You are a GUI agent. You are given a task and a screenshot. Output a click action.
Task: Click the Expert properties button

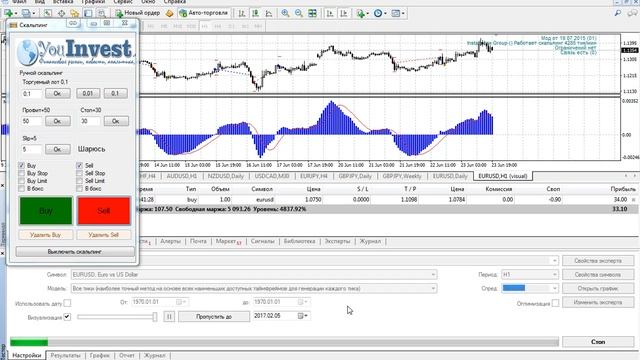pos(598,260)
